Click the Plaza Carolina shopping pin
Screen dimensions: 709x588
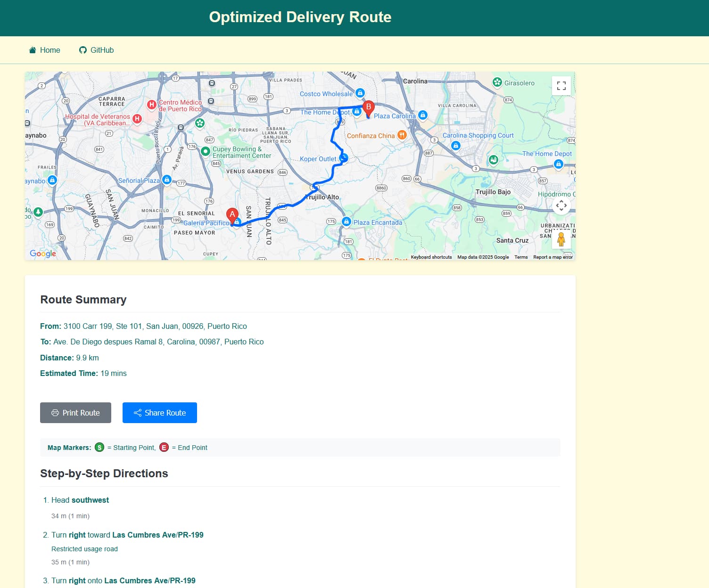(423, 115)
